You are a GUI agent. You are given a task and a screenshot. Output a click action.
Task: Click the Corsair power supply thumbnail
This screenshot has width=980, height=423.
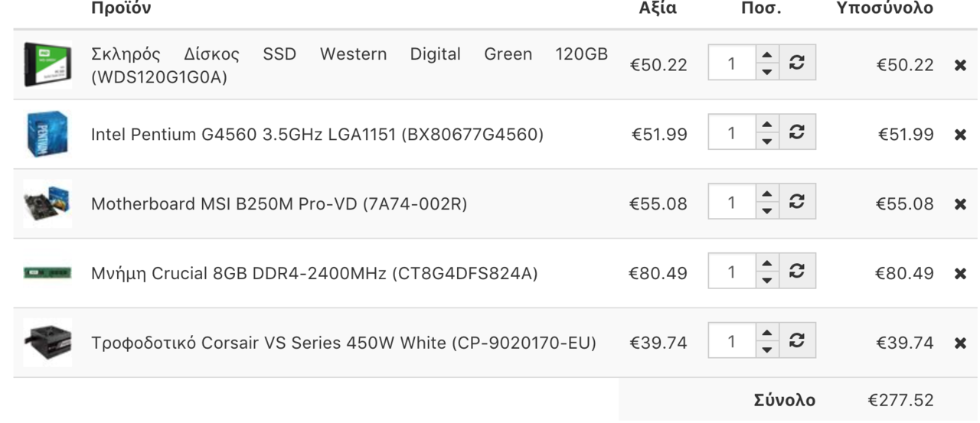click(x=47, y=342)
